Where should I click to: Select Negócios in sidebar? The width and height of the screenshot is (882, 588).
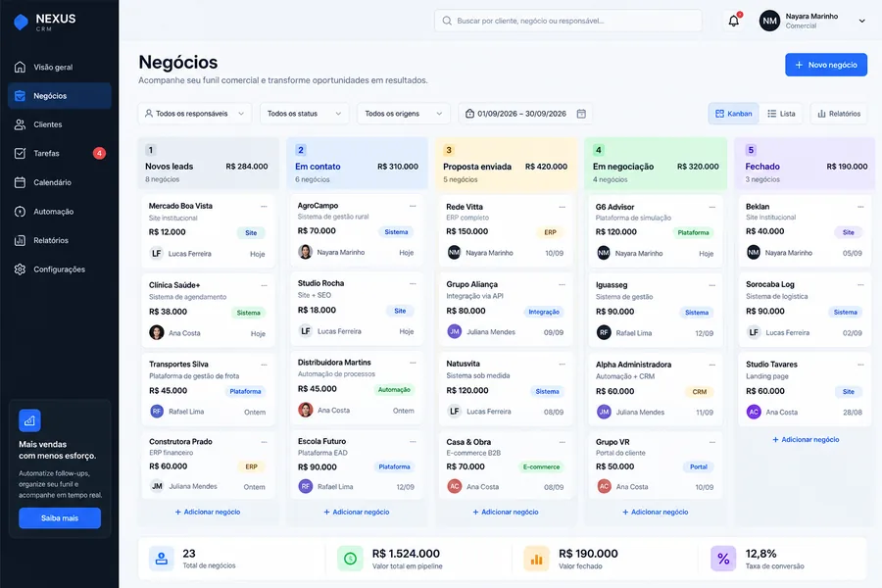[60, 96]
